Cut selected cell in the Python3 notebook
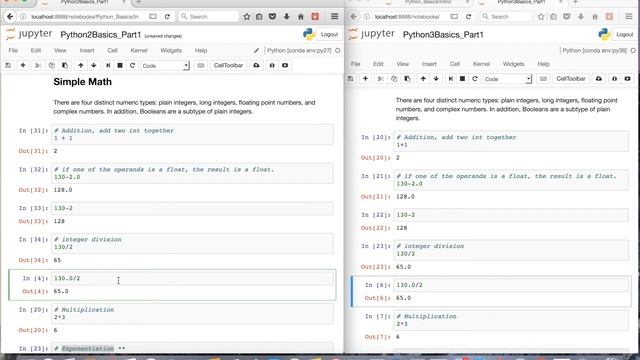This screenshot has height=360, width=640. coord(380,79)
